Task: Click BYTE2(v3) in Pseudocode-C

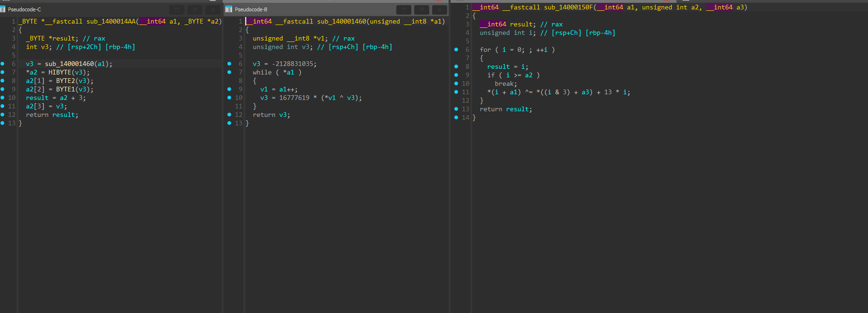Action: pyautogui.click(x=73, y=81)
